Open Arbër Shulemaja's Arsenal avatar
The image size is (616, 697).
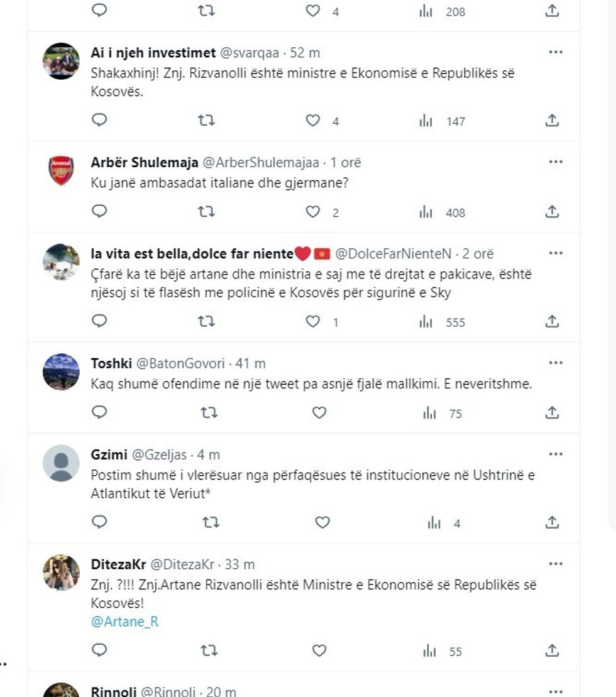[x=61, y=171]
